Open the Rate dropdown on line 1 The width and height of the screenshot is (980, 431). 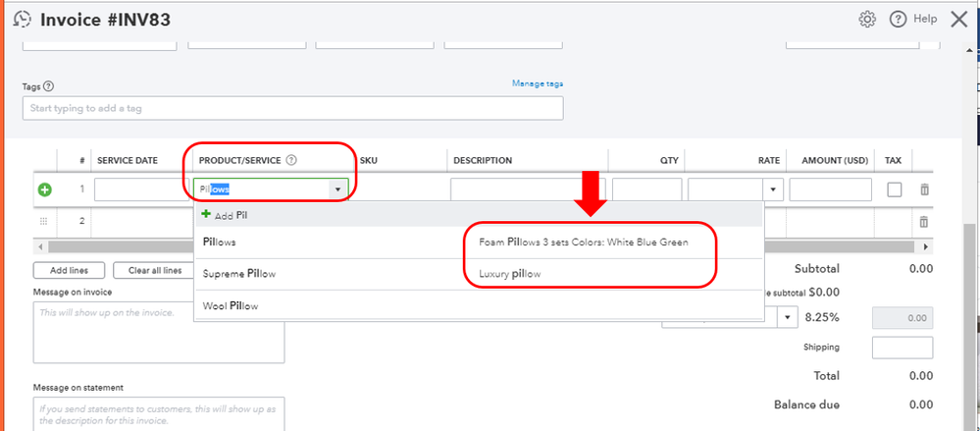774,189
